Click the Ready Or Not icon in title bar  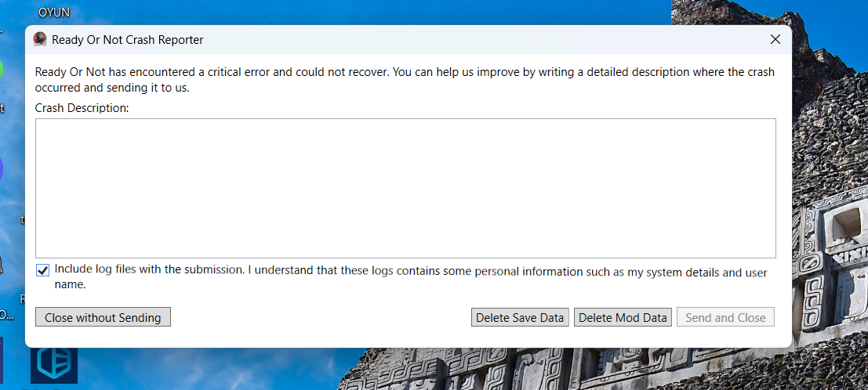click(40, 39)
